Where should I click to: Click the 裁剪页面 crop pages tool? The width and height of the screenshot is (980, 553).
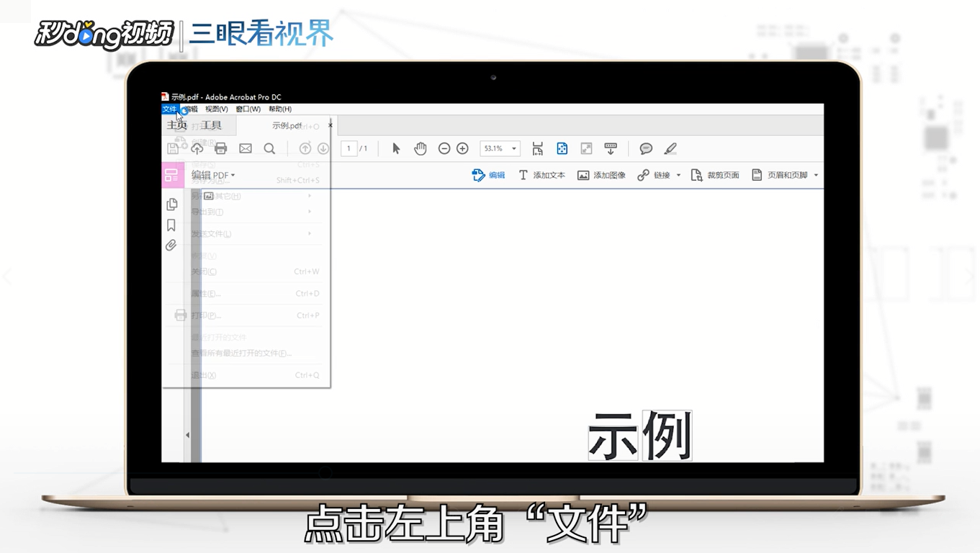coord(715,175)
